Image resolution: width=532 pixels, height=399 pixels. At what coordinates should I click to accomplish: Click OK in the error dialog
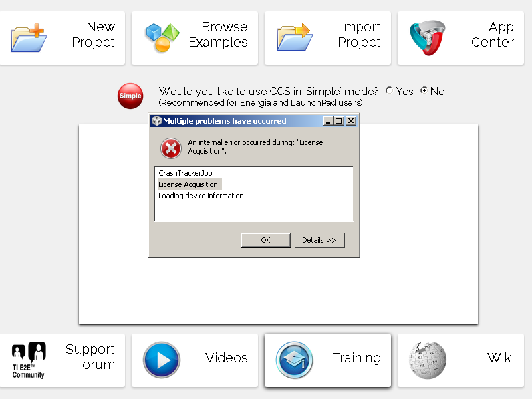click(265, 240)
